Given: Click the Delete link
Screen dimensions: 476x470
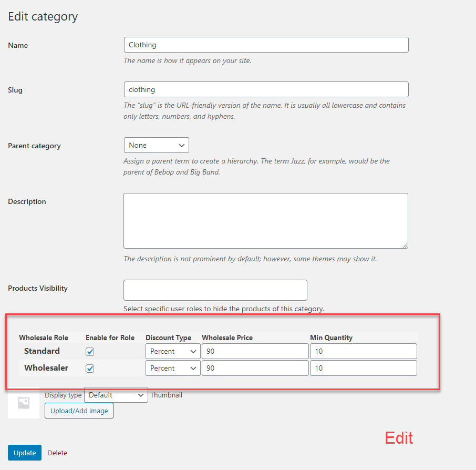Looking at the screenshot, I should pos(57,453).
